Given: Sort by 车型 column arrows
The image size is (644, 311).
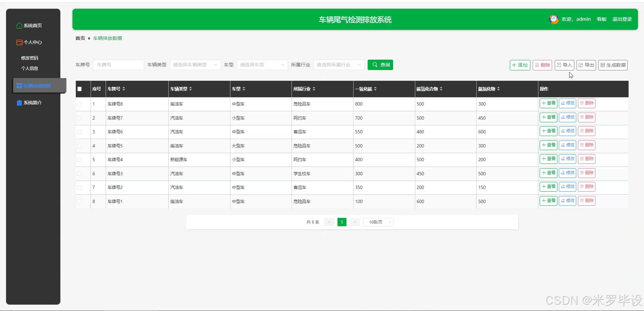Looking at the screenshot, I should point(244,89).
